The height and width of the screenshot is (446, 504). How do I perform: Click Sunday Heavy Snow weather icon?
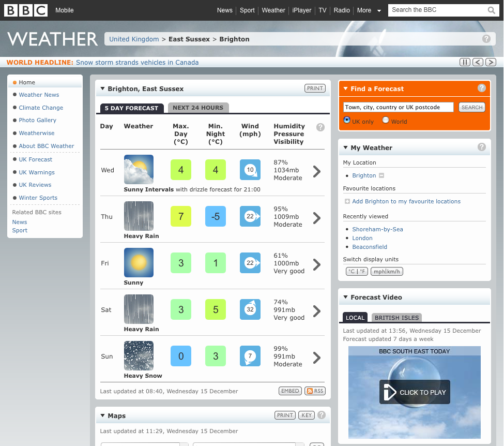[x=139, y=355]
